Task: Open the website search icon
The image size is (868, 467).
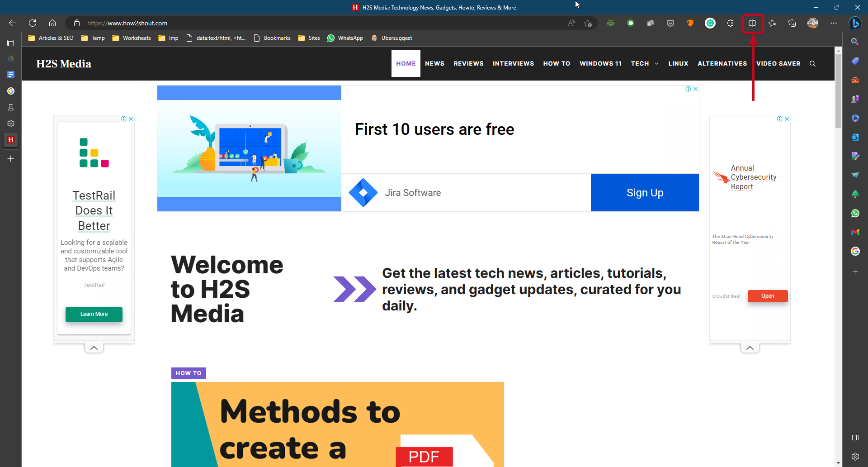Action: click(812, 64)
